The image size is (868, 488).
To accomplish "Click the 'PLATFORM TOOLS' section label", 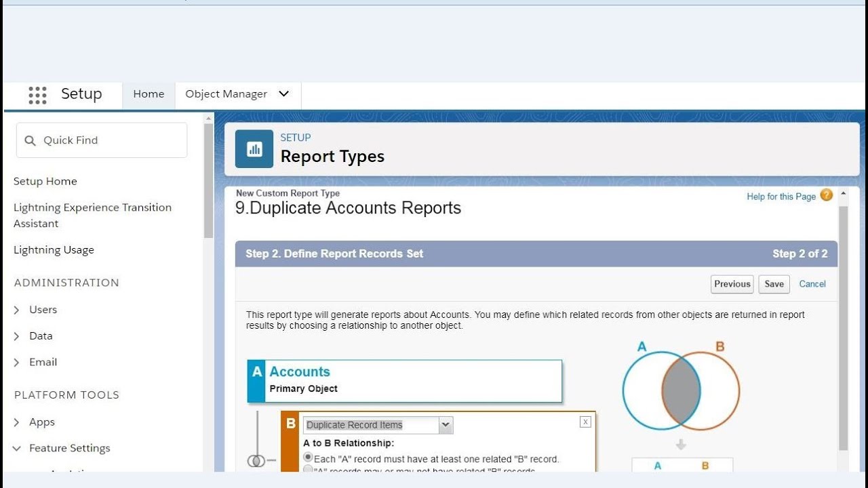I will (66, 395).
